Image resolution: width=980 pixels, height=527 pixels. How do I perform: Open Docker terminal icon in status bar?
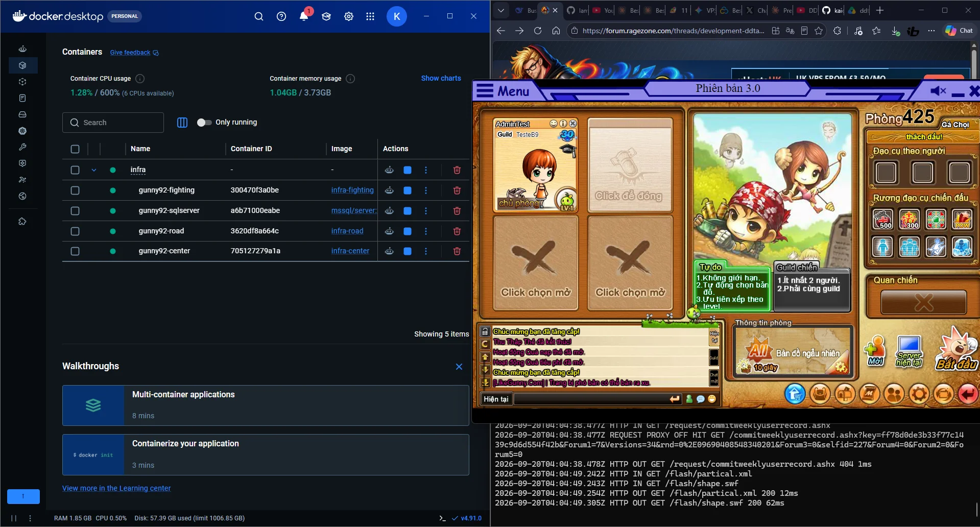click(442, 518)
